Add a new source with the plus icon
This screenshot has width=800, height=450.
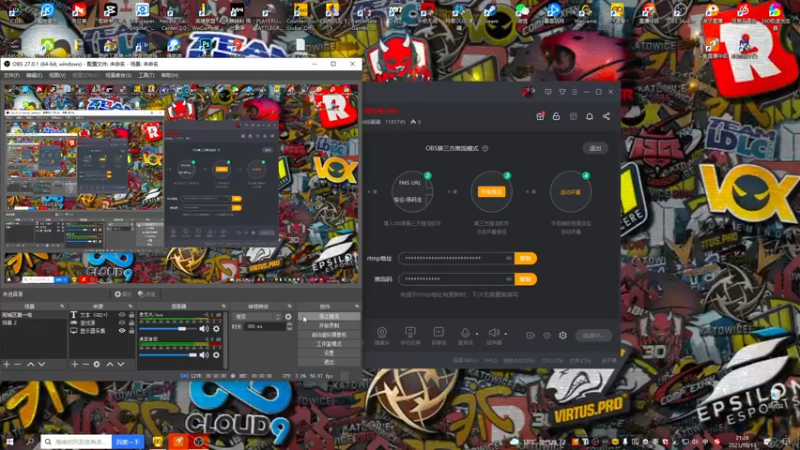click(x=74, y=364)
